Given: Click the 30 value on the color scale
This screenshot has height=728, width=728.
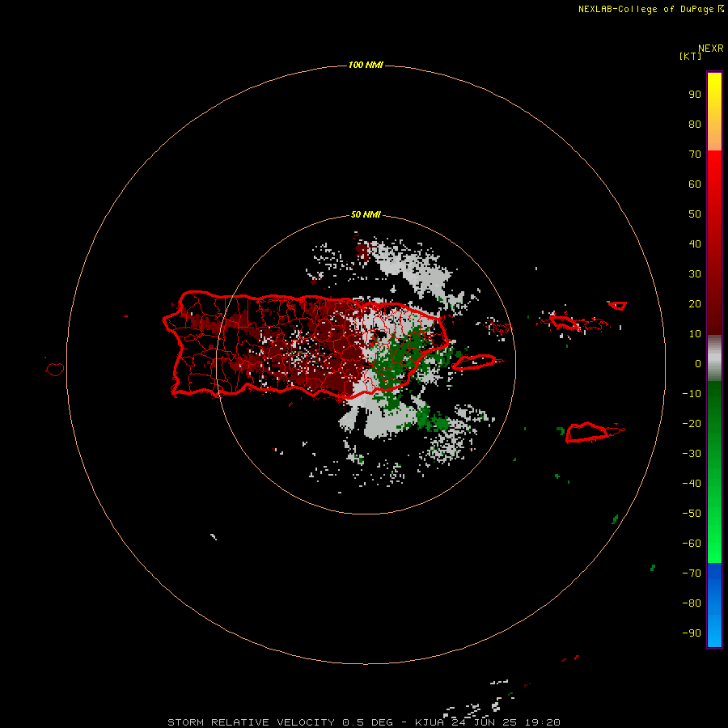Looking at the screenshot, I should point(695,274).
